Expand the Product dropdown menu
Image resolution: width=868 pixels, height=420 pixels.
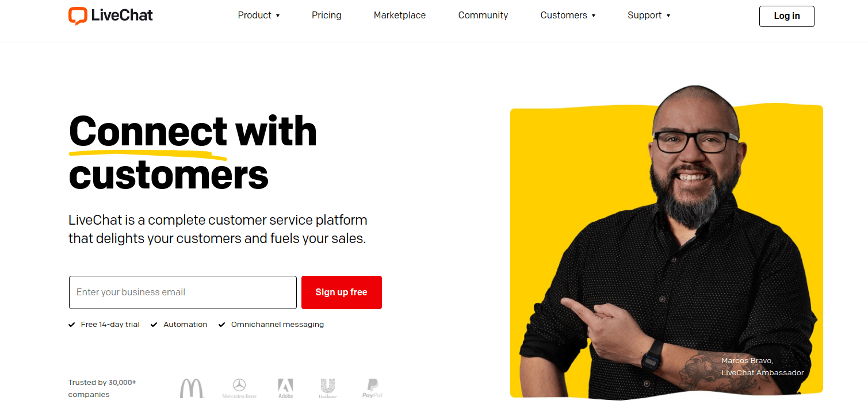pyautogui.click(x=259, y=16)
